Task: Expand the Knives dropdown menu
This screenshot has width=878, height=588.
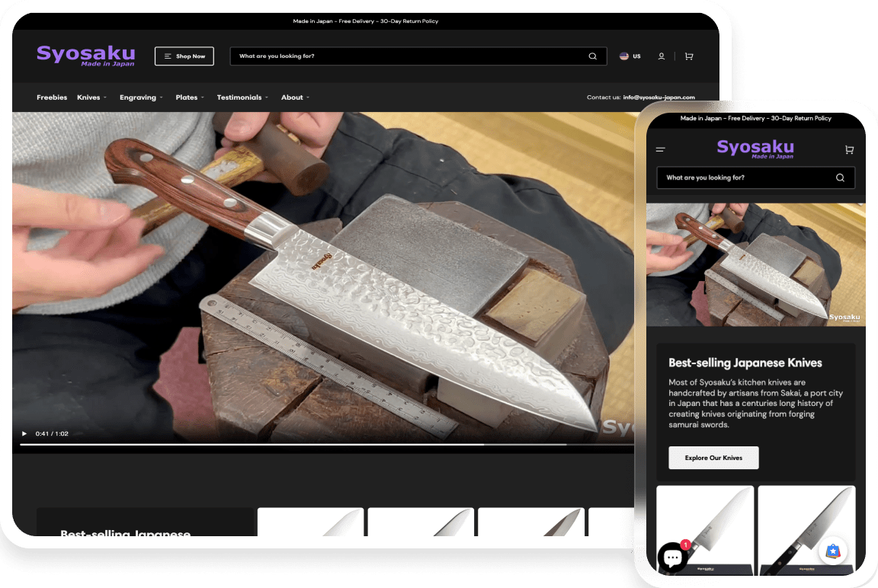Action: click(x=91, y=97)
